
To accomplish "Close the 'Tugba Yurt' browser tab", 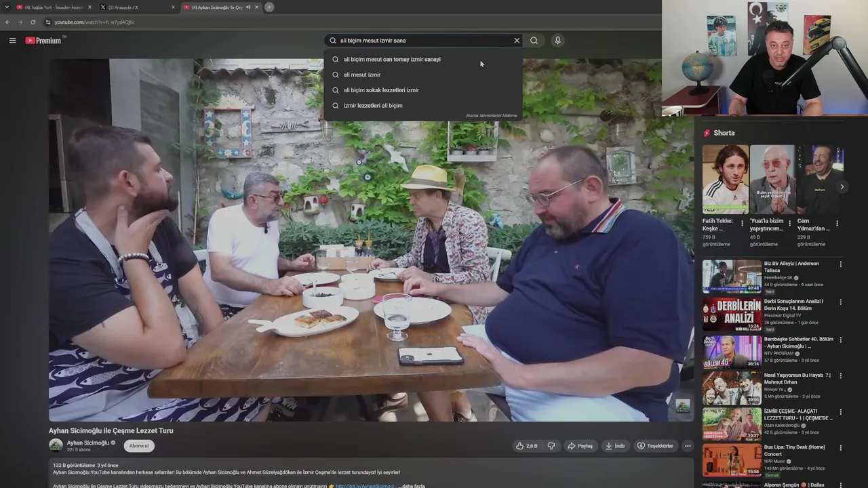I will click(x=90, y=7).
